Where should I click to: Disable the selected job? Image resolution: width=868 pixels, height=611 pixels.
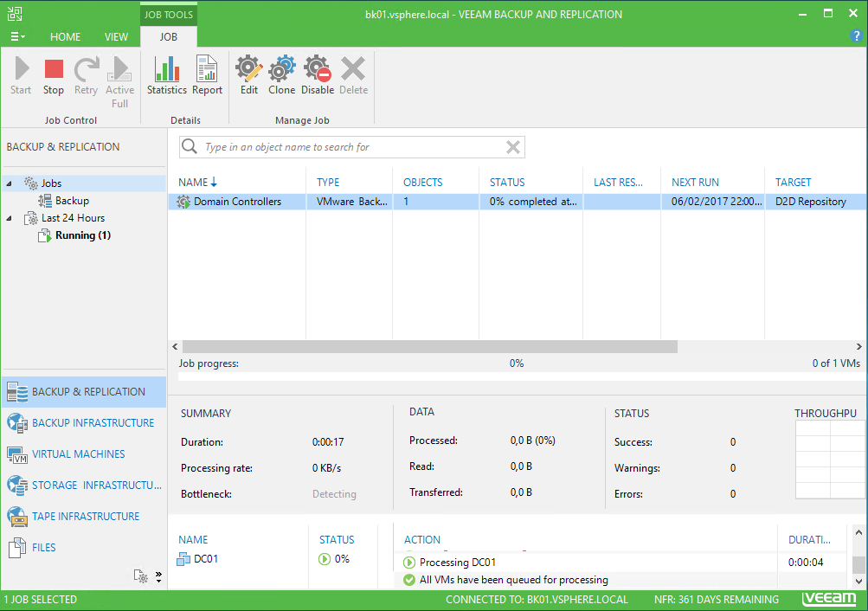318,76
